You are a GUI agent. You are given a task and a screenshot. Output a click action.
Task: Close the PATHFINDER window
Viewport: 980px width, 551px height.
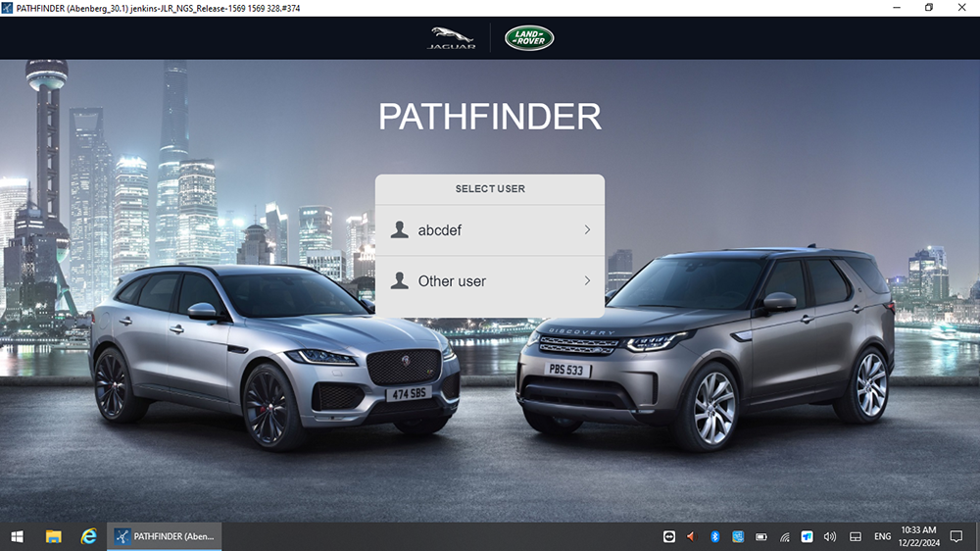click(x=962, y=8)
